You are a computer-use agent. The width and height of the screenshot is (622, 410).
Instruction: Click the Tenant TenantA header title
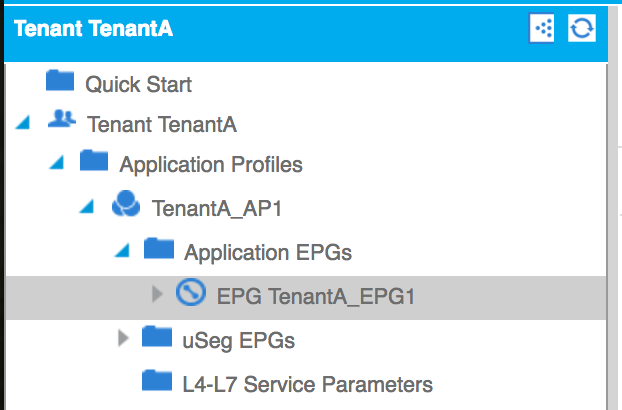[93, 29]
